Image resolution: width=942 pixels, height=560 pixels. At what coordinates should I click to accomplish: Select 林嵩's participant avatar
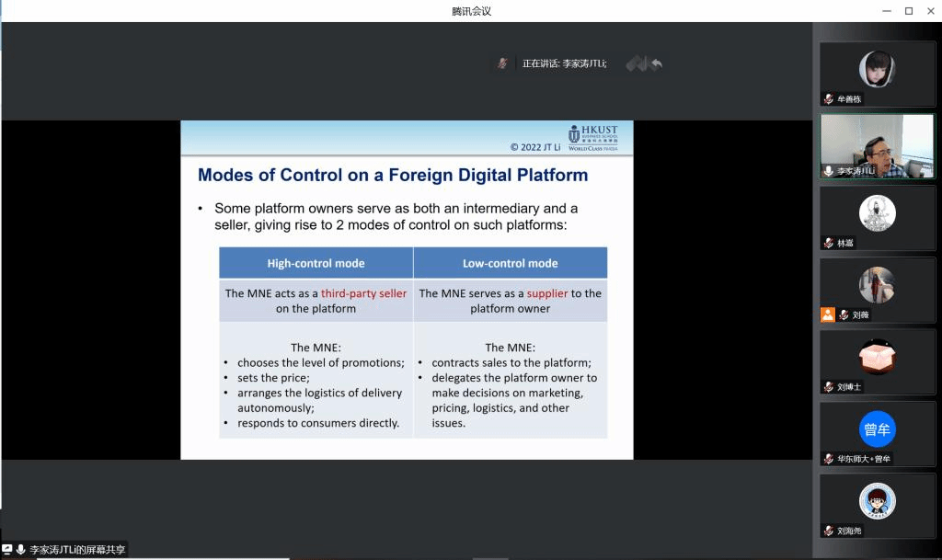[877, 213]
